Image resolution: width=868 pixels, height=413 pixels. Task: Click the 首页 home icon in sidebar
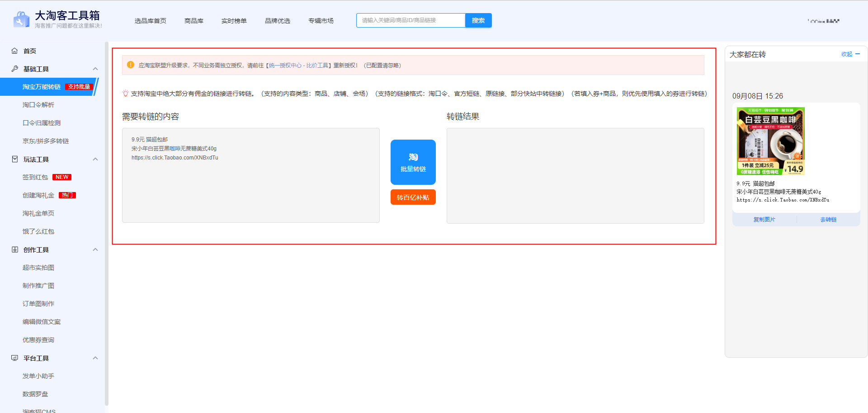pos(14,51)
